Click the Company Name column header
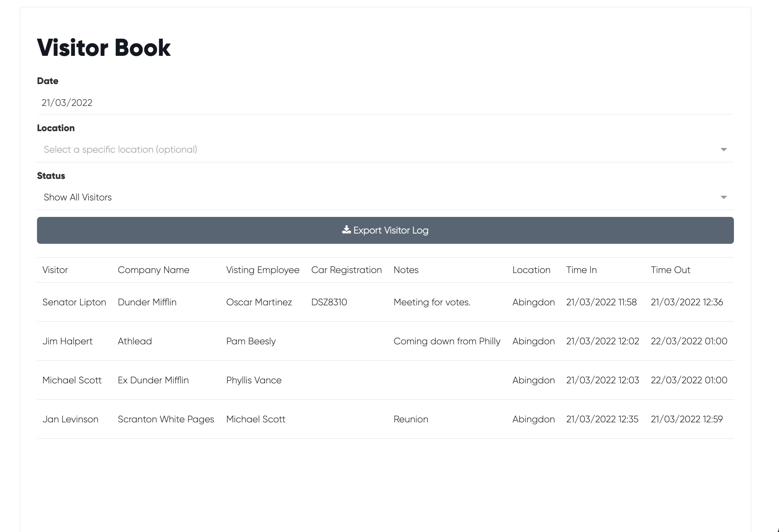779x532 pixels. click(153, 270)
